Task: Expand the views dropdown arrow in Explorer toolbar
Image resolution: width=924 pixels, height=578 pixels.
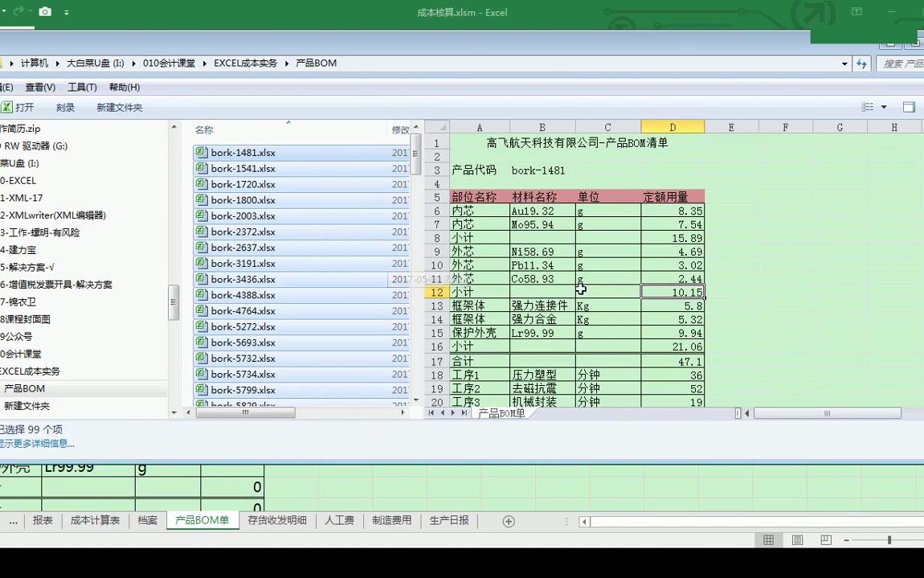Action: [883, 107]
